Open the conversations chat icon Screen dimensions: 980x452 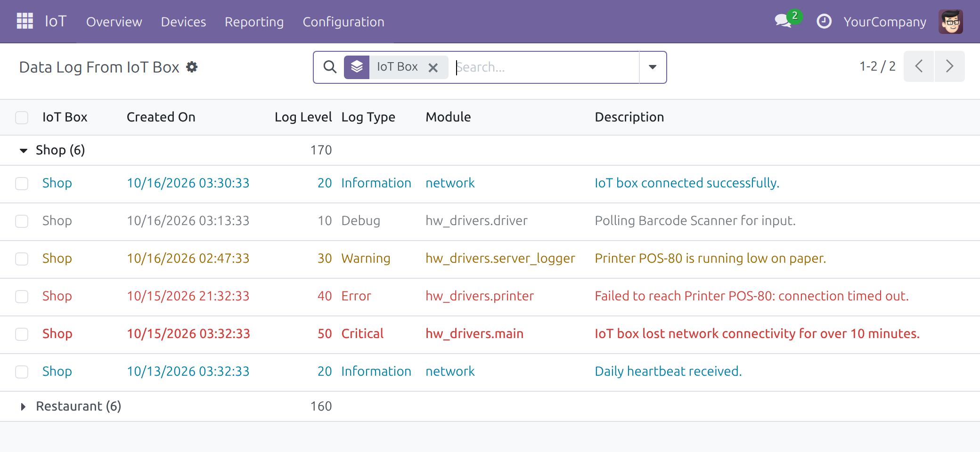pos(784,21)
